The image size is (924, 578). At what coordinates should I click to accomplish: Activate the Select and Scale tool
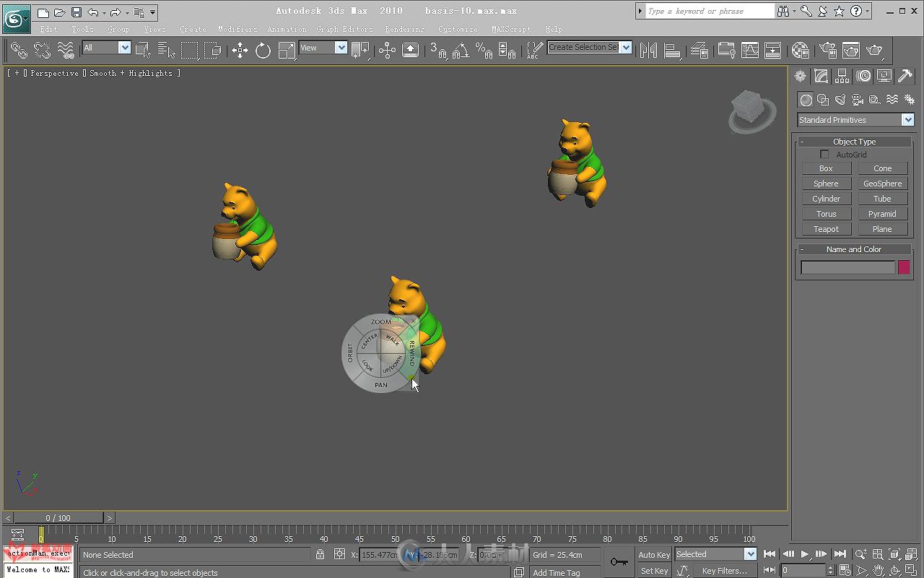[x=287, y=50]
